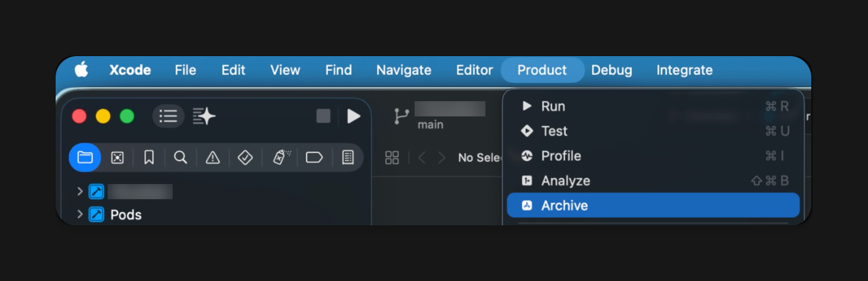Go back with the left chevron
Viewport: 868px width, 281px height.
tap(421, 157)
